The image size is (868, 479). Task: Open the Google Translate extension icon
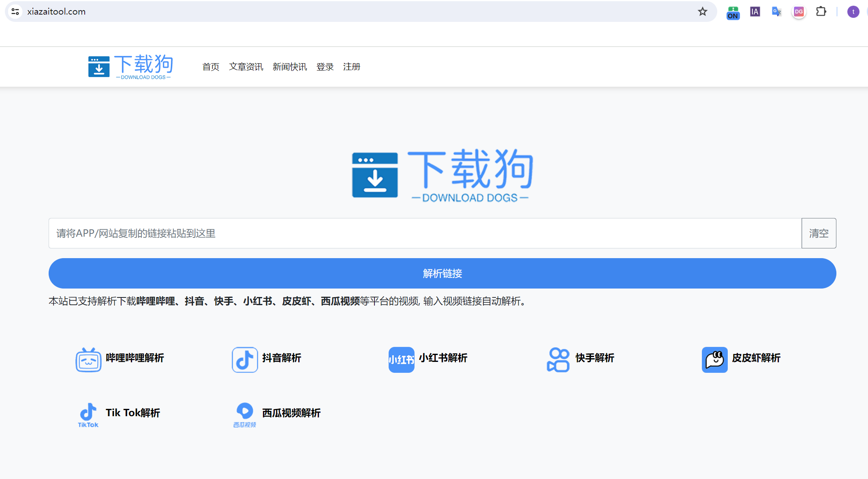pyautogui.click(x=777, y=12)
